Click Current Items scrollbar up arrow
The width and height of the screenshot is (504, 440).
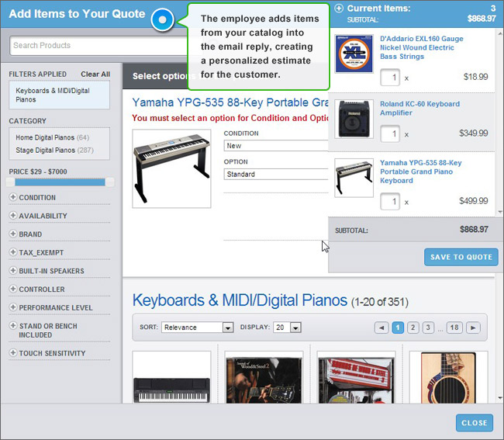500,33
